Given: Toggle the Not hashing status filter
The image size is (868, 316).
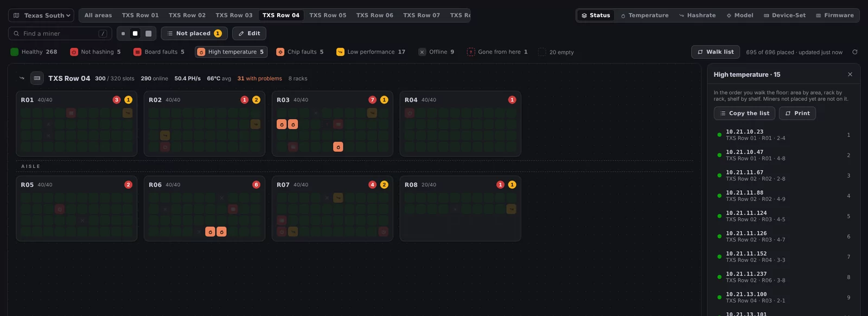Looking at the screenshot, I should click(x=95, y=52).
